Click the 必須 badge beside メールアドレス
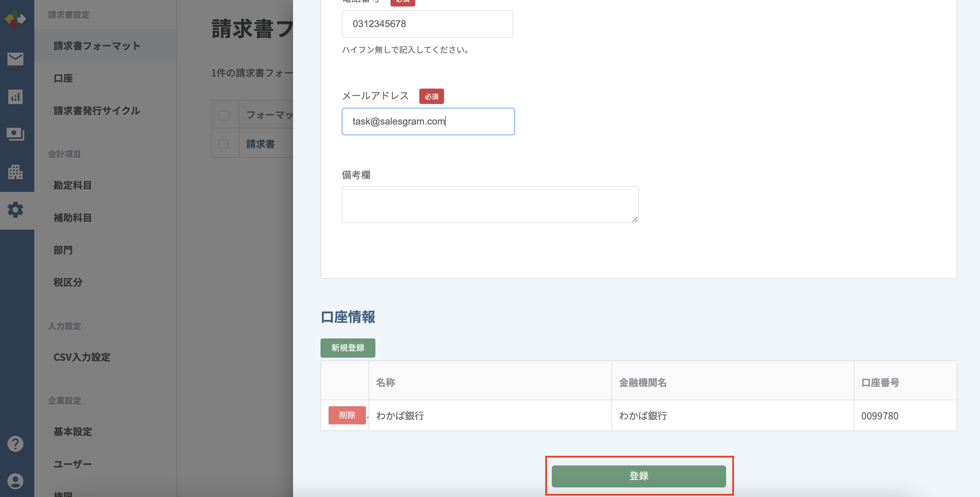Screen dimensions: 980x497 [x=431, y=96]
